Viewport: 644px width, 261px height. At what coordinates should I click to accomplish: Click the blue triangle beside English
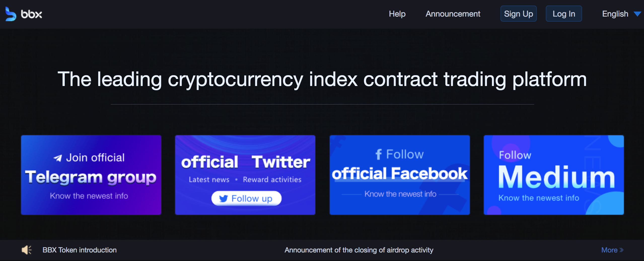[638, 14]
